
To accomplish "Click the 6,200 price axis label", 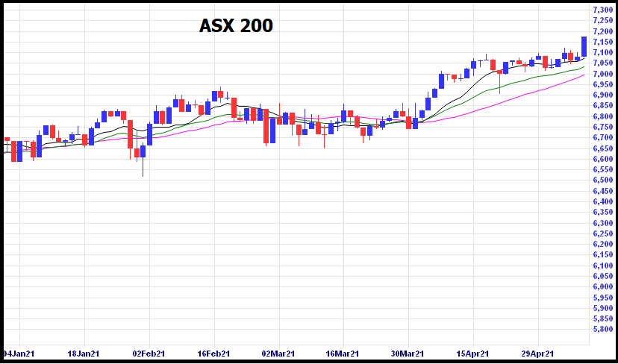I will pos(603,244).
